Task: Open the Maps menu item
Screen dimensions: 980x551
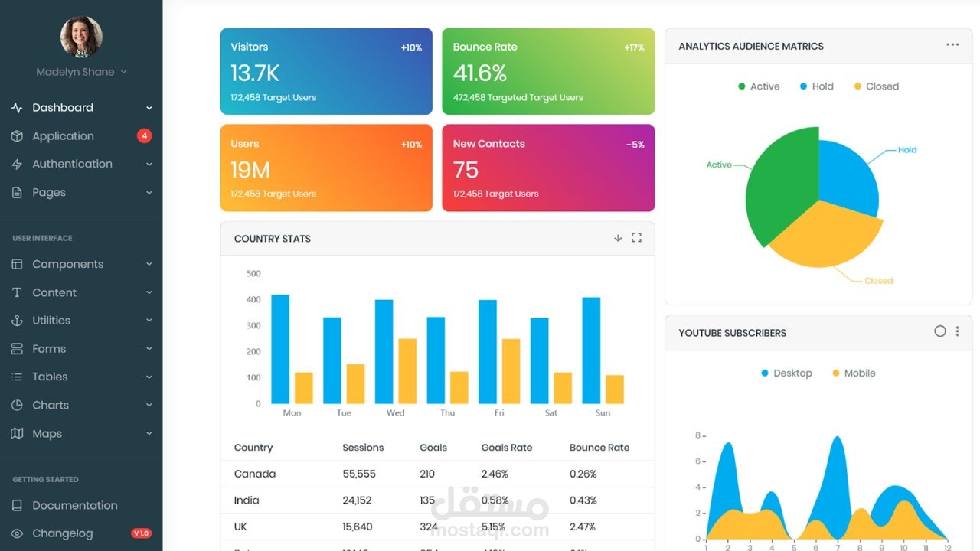Action: click(x=81, y=433)
